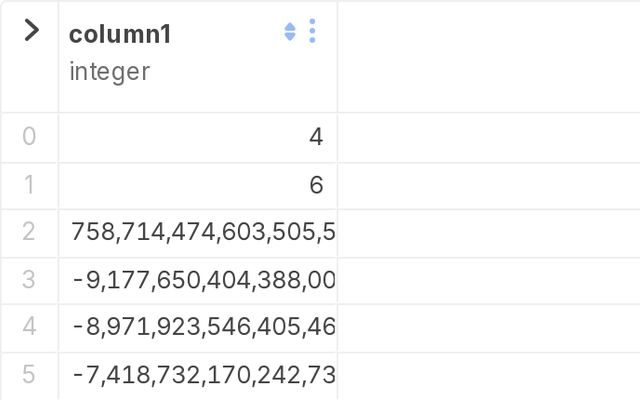The width and height of the screenshot is (640, 400).
Task: Select cell starting with -7,418,732
Action: (x=198, y=375)
